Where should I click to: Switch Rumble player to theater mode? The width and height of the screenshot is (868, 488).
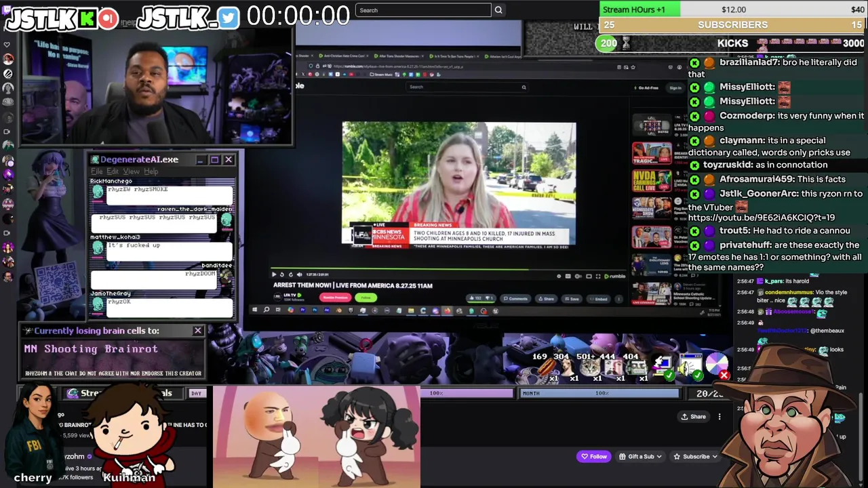589,276
